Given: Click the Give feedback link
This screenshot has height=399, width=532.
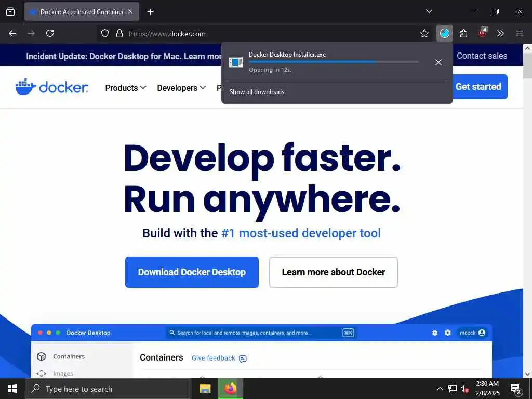Looking at the screenshot, I should 219,358.
